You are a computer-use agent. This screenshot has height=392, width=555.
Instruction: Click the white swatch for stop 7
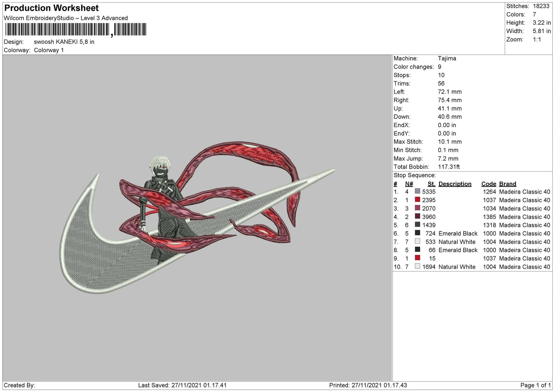(x=417, y=241)
